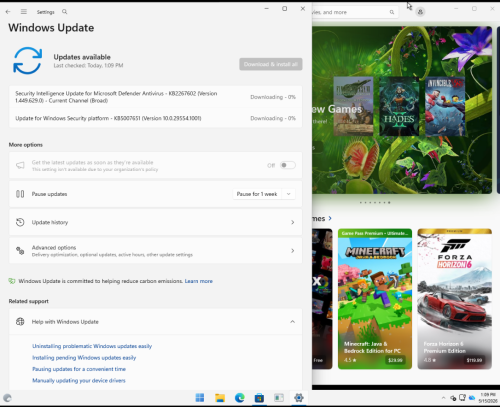Image resolution: width=500 pixels, height=407 pixels.
Task: Open the Minecraft Java & Bedrock game card
Action: pyautogui.click(x=375, y=299)
